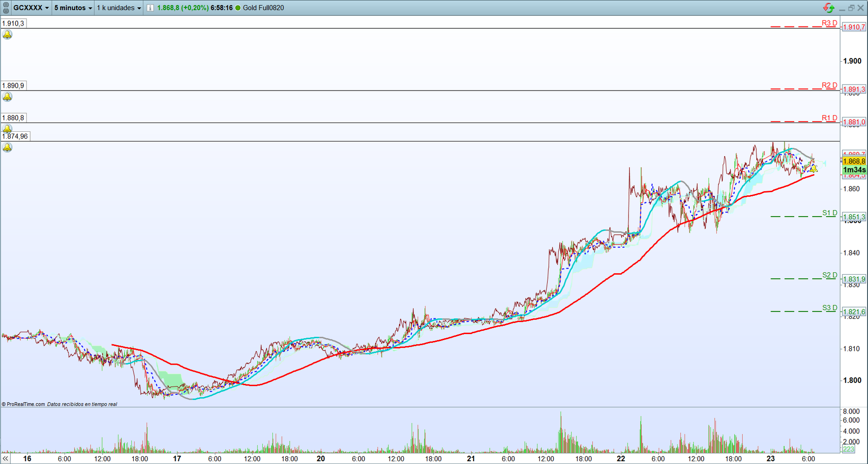The image size is (868, 464).
Task: Select the 1.880,8 horizontal line label
Action: point(13,118)
